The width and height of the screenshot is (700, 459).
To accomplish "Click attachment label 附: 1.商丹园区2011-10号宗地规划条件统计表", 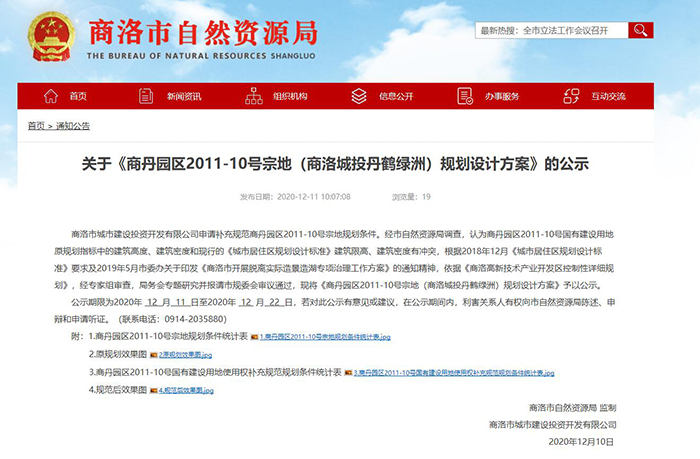I will click(x=159, y=336).
